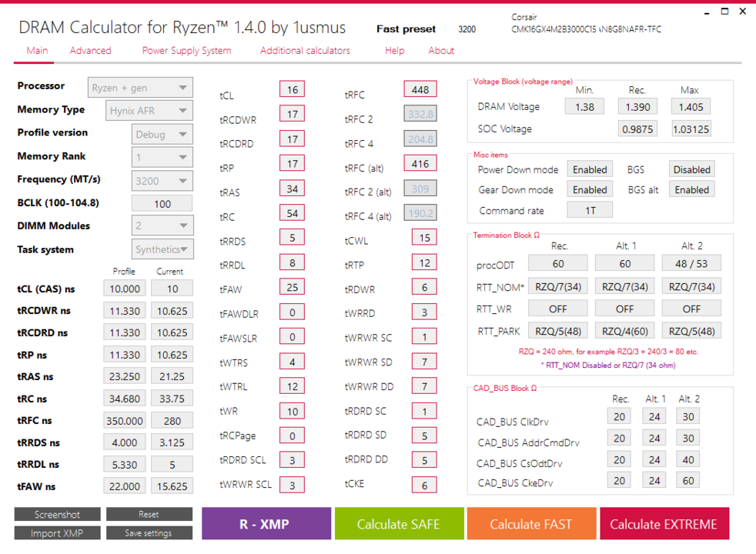Click the tRC value 54
The image size is (756, 554).
(293, 213)
